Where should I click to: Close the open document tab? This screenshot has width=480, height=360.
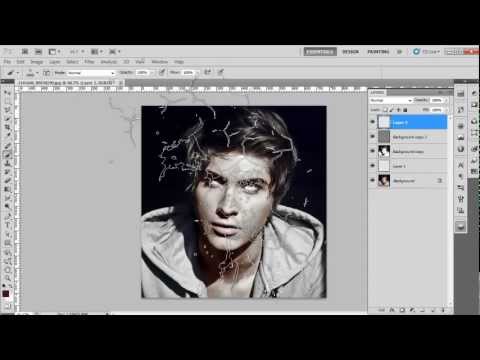(121, 82)
